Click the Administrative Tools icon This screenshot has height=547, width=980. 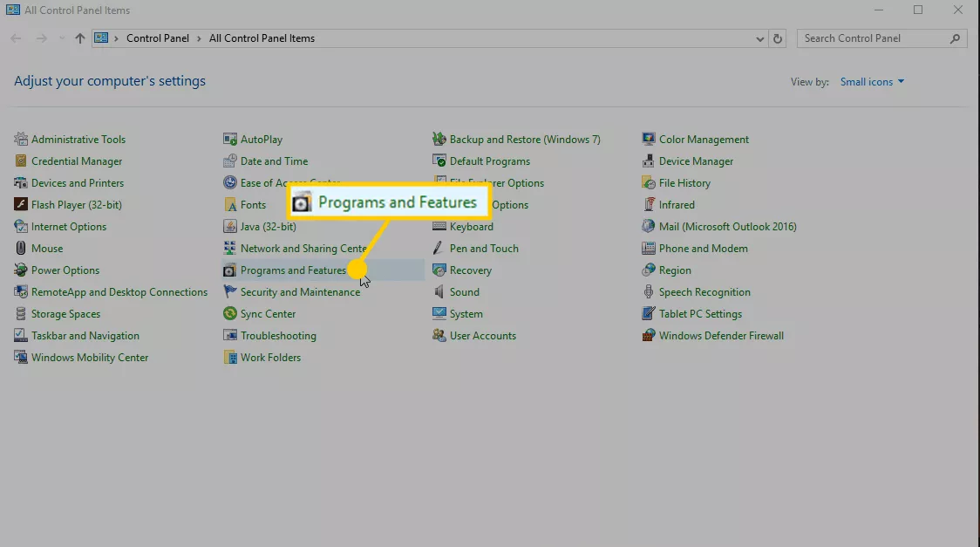[21, 140]
